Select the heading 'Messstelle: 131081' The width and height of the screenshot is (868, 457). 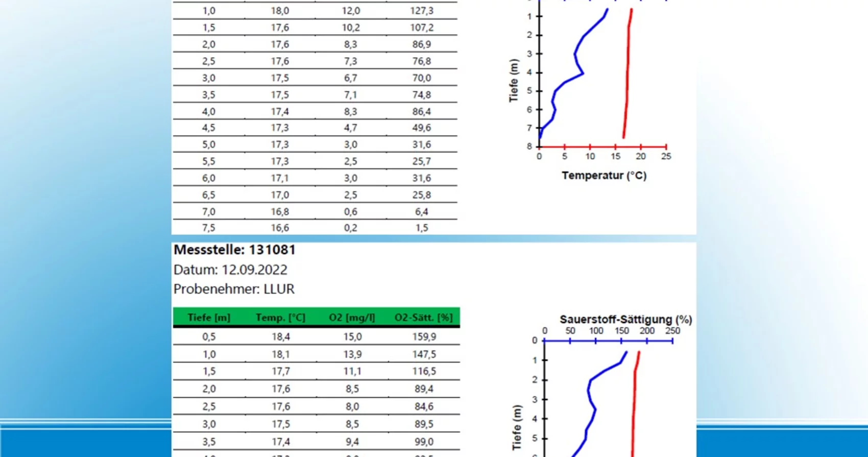[x=234, y=250]
